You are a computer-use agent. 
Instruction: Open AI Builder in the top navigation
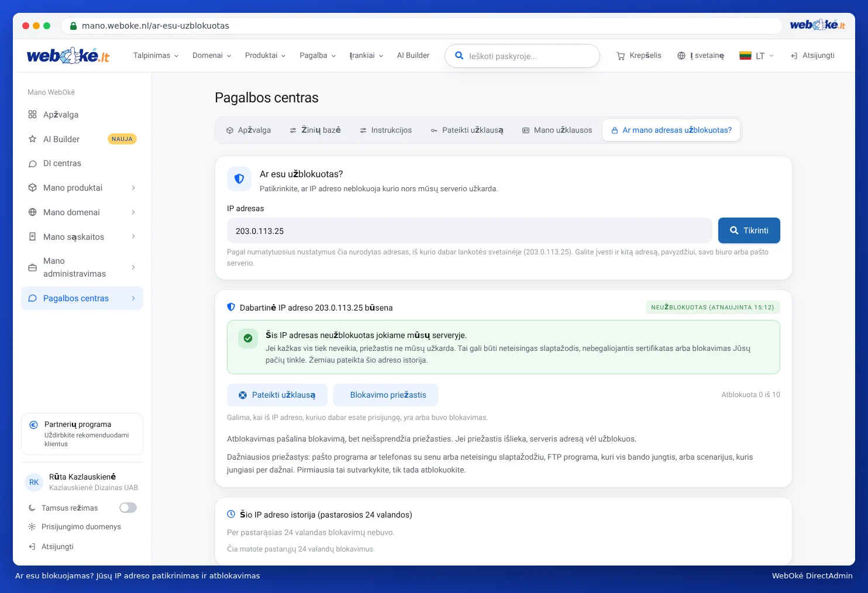coord(413,56)
